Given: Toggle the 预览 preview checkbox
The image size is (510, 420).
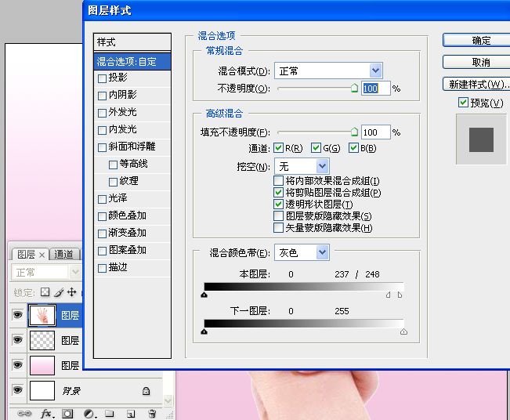Looking at the screenshot, I should 463,103.
